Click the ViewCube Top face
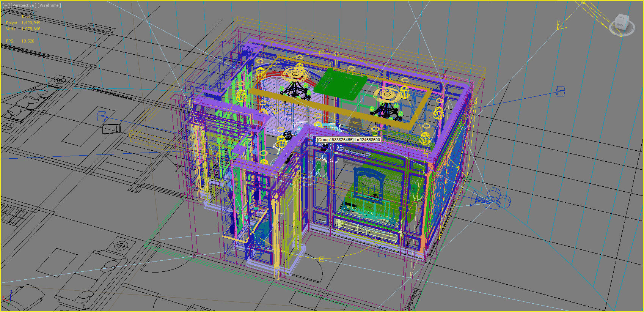644x312 pixels. pyautogui.click(x=622, y=17)
